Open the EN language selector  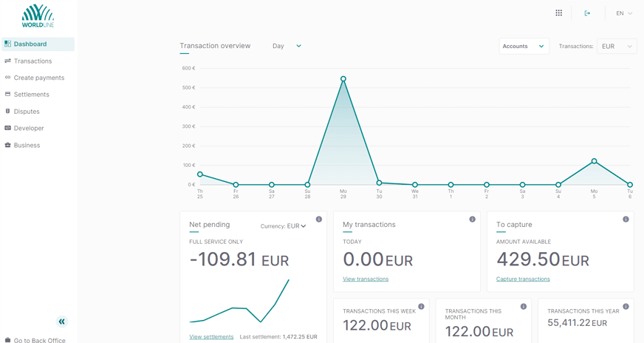pos(624,13)
